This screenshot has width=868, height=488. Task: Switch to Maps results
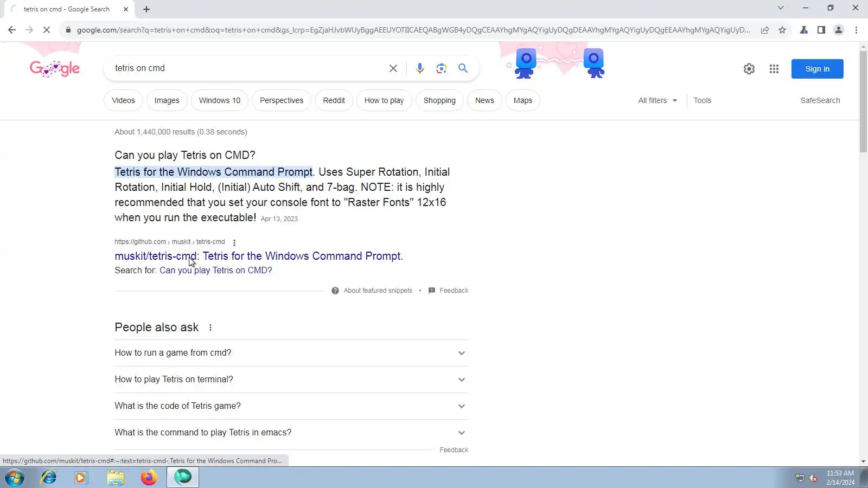[523, 100]
